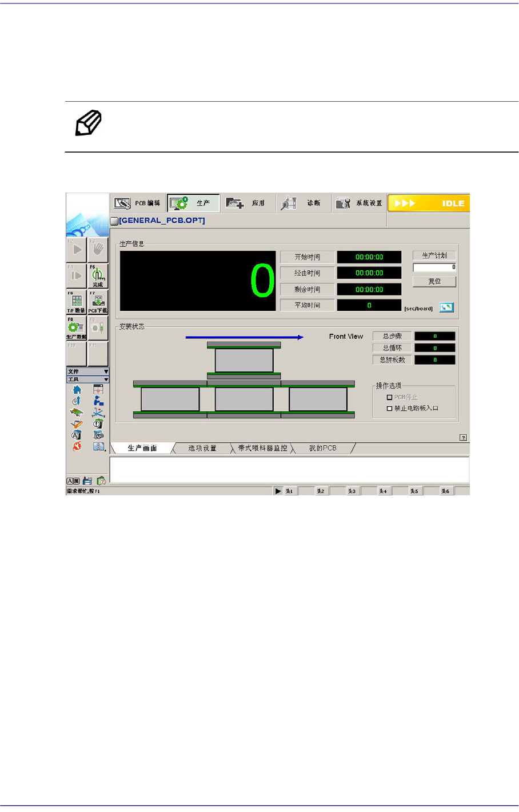
Task: Click the F9 alarm clock syringe button
Action: 98,329
